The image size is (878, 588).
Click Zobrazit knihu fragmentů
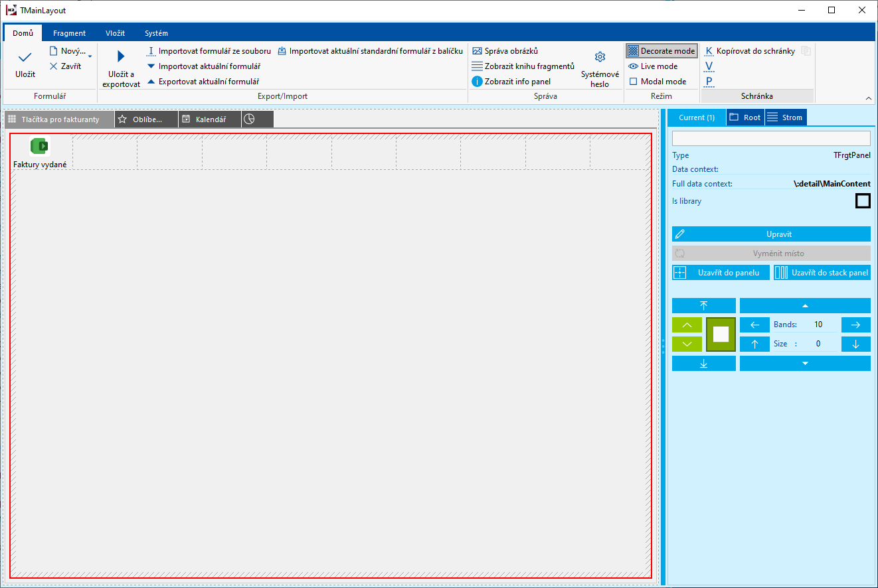pos(523,66)
